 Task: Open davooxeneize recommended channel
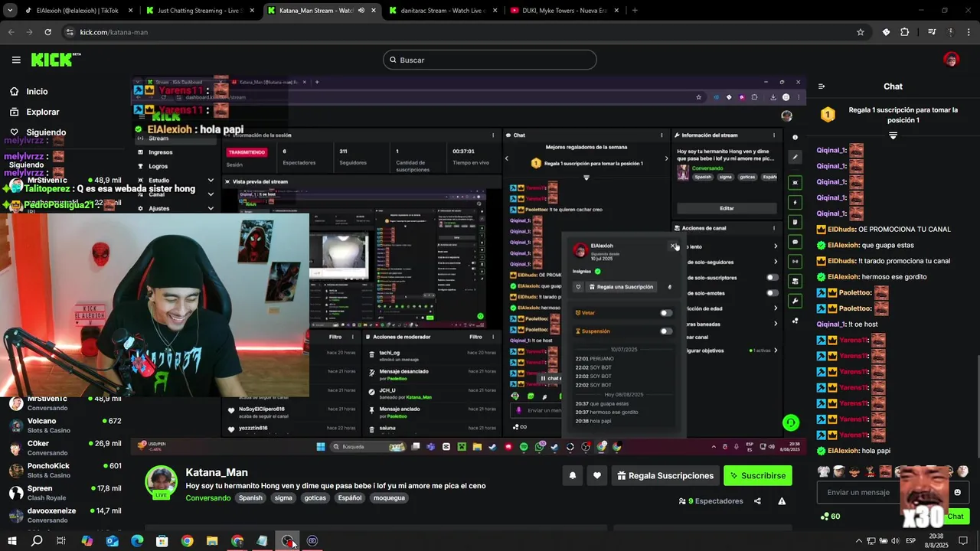[x=65, y=514]
